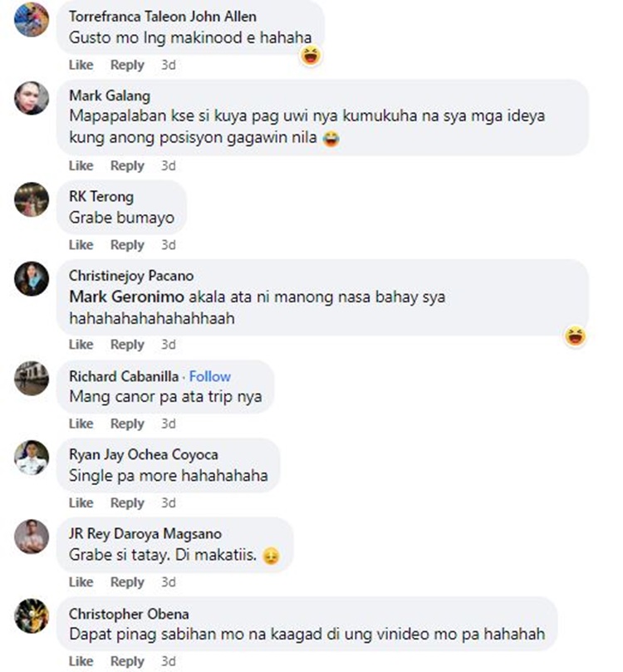Reply to RK Terong's comment
623x672 pixels.
pyautogui.click(x=127, y=245)
